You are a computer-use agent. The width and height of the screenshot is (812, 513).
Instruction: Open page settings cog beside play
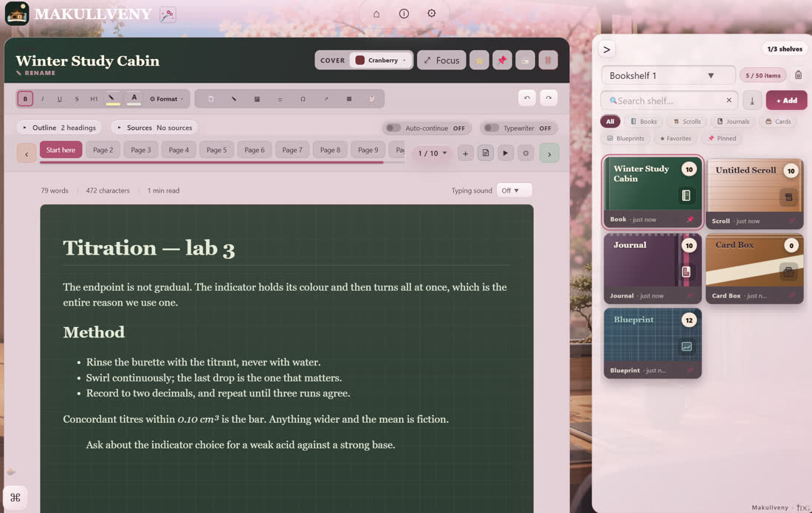click(x=526, y=154)
